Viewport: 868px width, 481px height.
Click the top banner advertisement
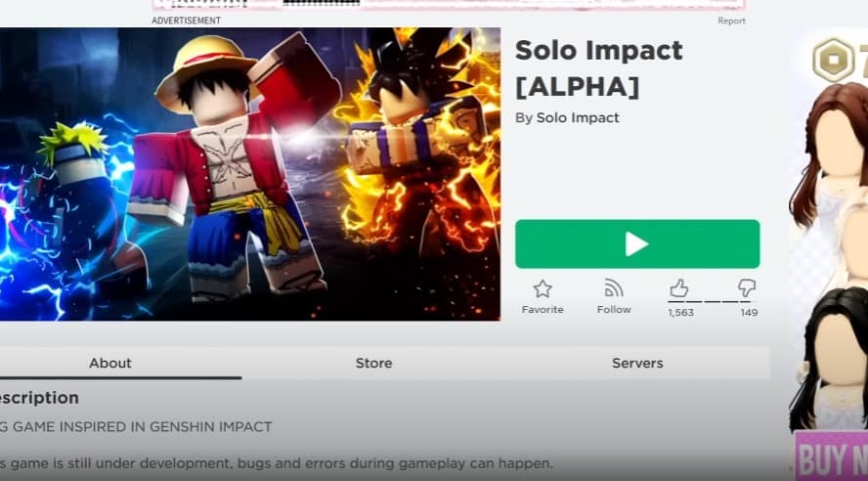pos(449,5)
